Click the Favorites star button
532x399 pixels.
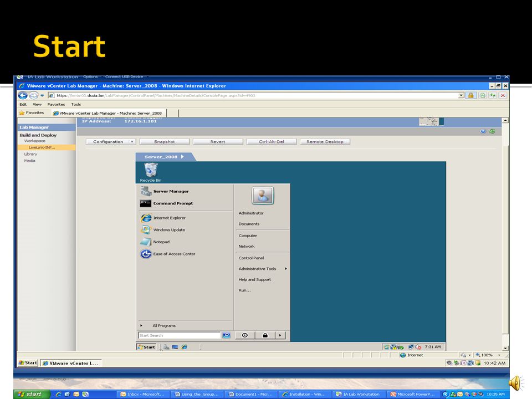[x=31, y=112]
